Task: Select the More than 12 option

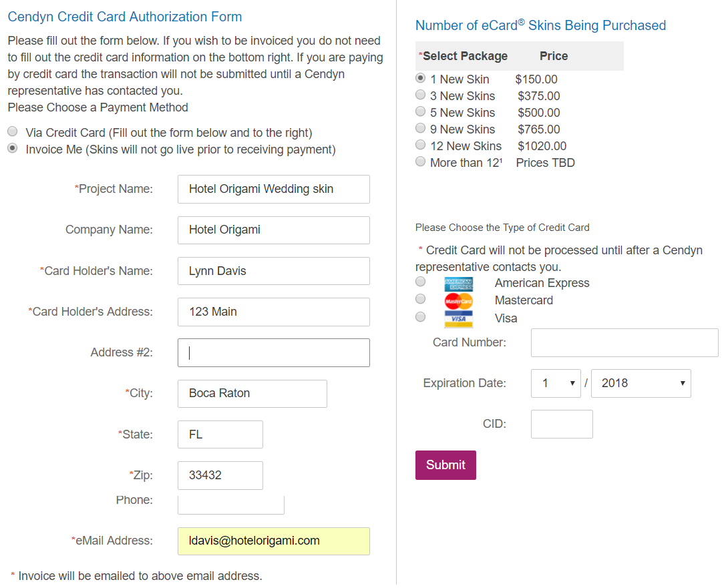Action: point(420,162)
